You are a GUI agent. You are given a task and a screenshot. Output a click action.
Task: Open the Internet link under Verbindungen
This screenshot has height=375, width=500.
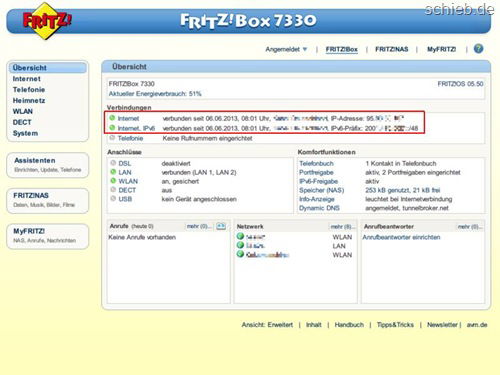128,118
